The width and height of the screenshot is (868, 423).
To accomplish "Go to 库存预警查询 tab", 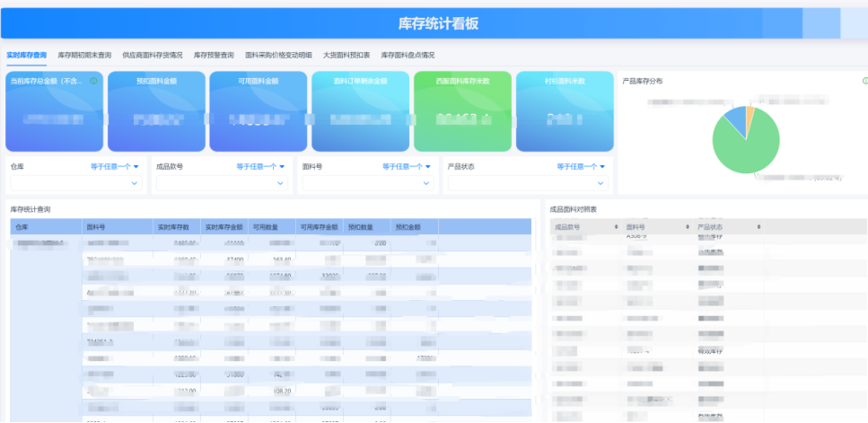I will 214,55.
